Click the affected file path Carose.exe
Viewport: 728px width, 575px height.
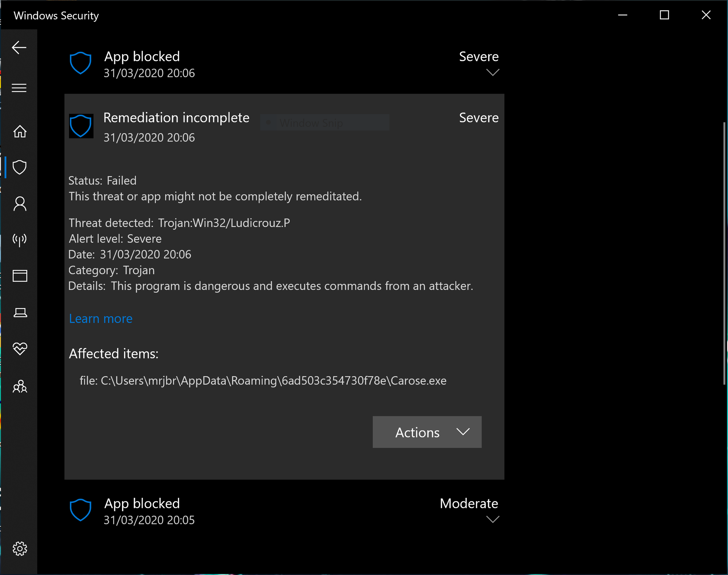263,381
